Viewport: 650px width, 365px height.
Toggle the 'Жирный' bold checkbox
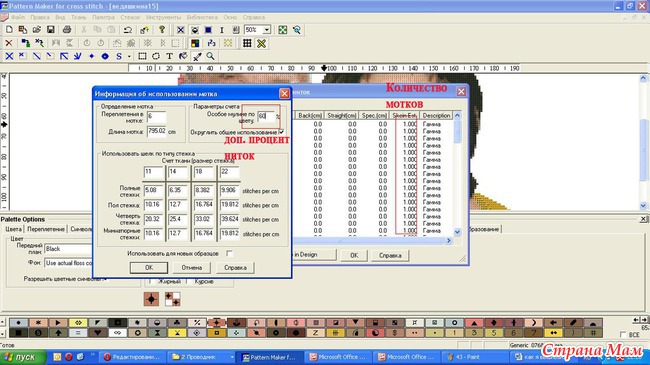[x=151, y=281]
